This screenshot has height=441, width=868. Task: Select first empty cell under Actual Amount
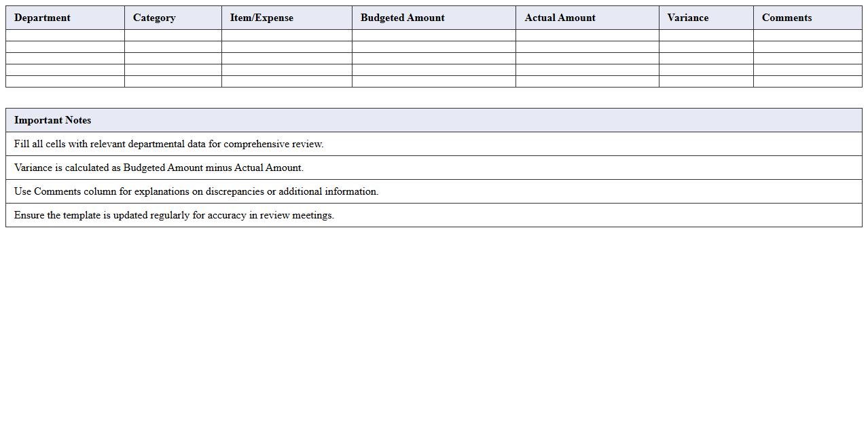(587, 35)
